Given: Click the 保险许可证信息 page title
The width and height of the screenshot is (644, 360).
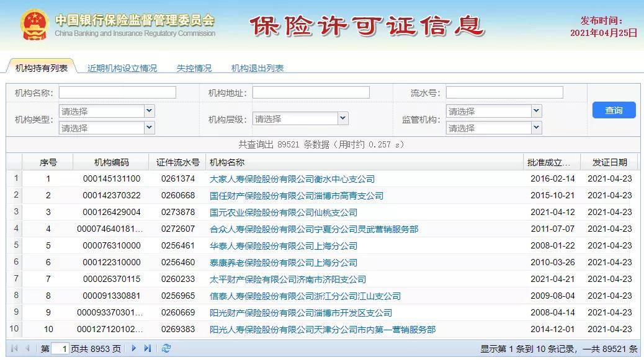Looking at the screenshot, I should [367, 26].
